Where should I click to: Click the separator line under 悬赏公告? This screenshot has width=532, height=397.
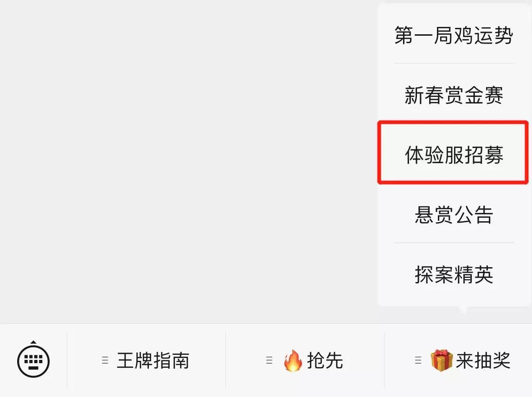click(x=454, y=243)
